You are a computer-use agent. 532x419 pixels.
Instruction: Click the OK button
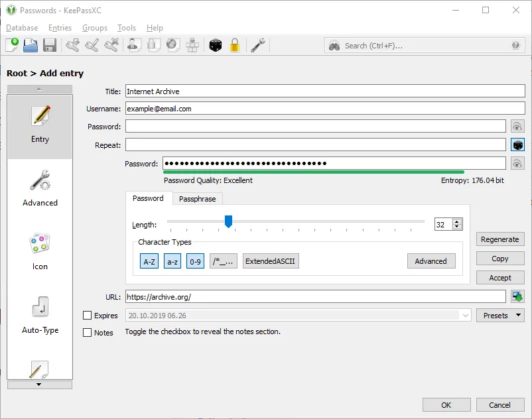click(446, 405)
